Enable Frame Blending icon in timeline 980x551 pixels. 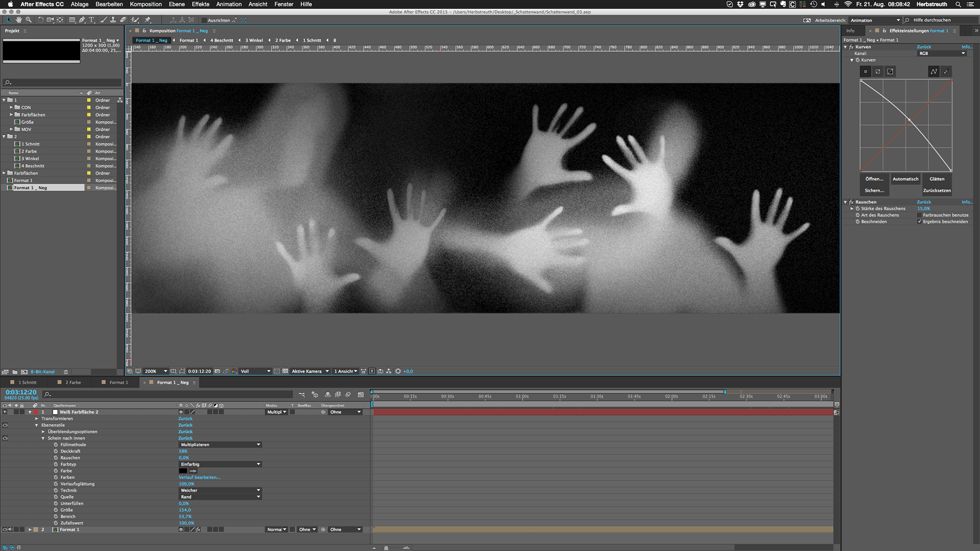(337, 394)
